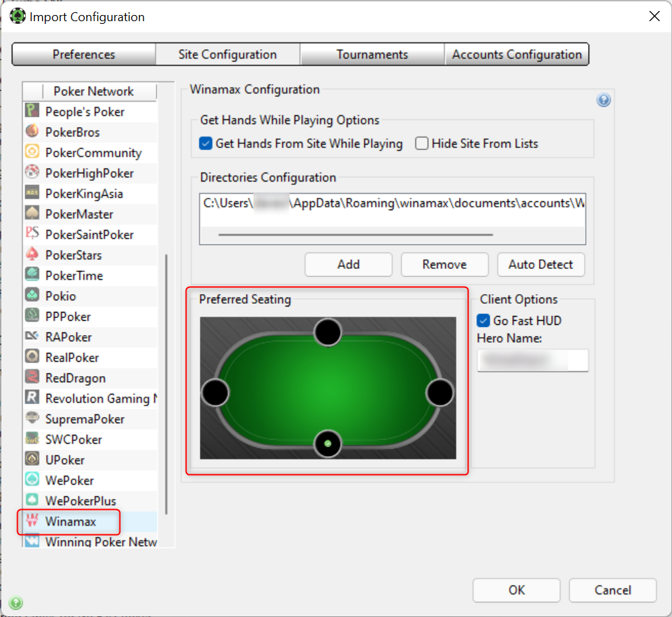This screenshot has width=672, height=617.
Task: Select the right seat on the table
Action: click(x=440, y=392)
